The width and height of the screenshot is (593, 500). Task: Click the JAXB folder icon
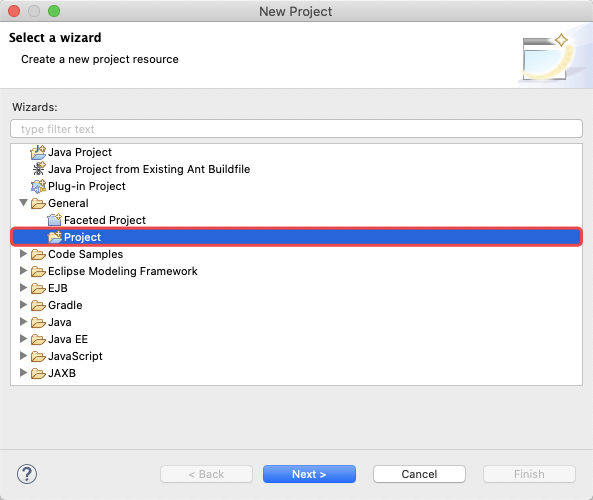[x=38, y=373]
